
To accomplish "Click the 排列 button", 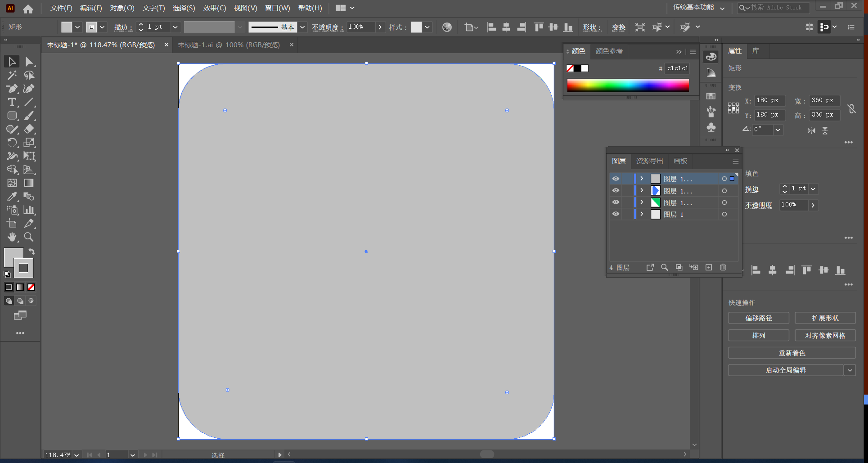I will [x=759, y=336].
